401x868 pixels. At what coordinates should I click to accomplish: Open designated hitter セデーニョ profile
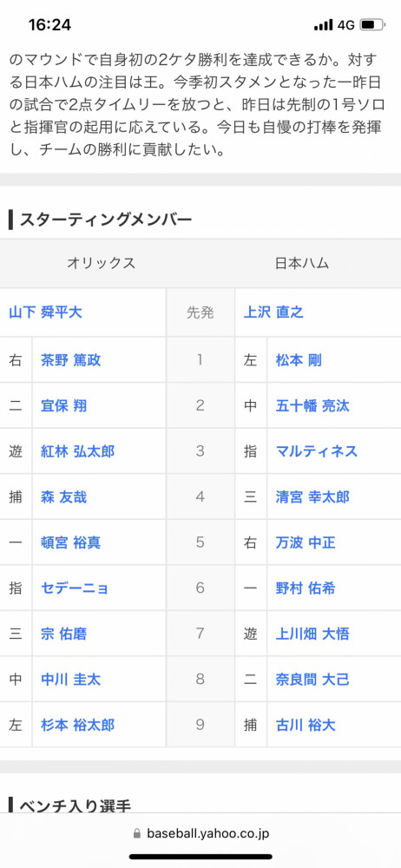point(76,588)
